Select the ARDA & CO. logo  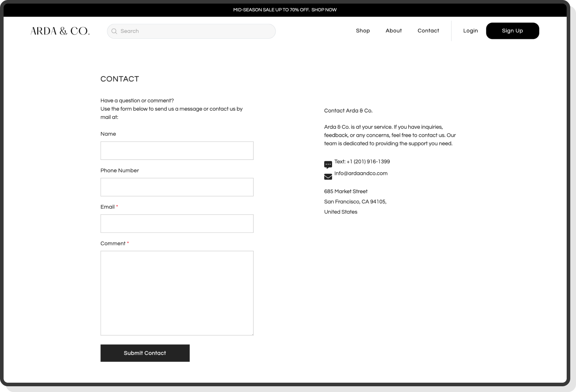[x=60, y=31]
